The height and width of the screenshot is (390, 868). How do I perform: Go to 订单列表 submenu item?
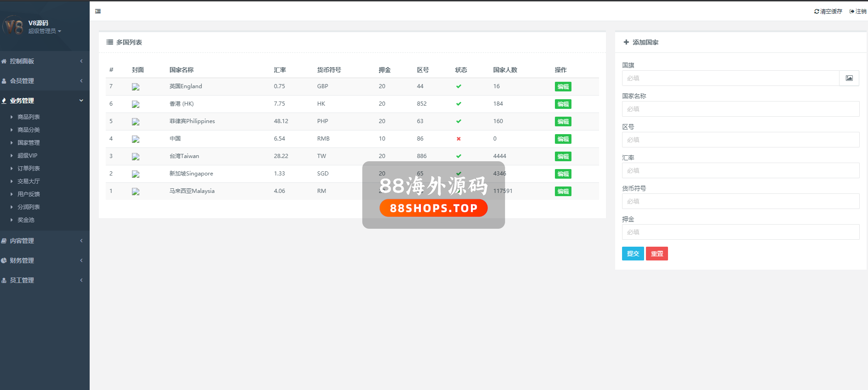(29, 169)
